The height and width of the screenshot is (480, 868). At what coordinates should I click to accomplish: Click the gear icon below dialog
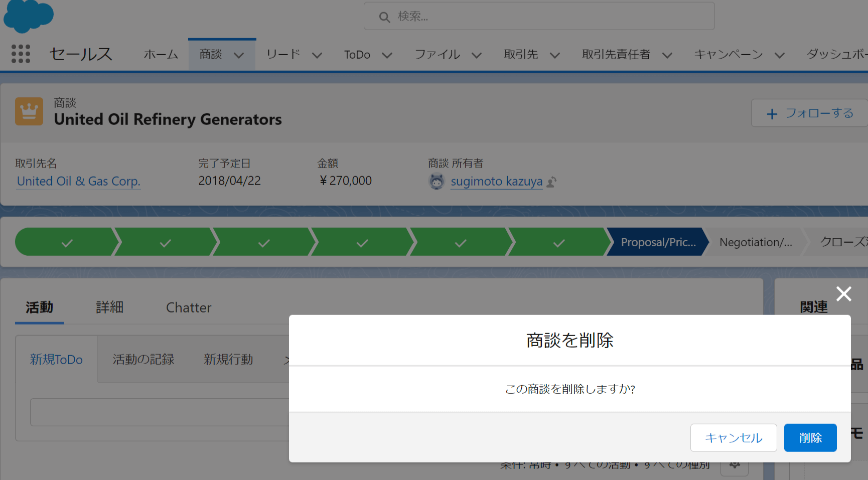coord(735,464)
